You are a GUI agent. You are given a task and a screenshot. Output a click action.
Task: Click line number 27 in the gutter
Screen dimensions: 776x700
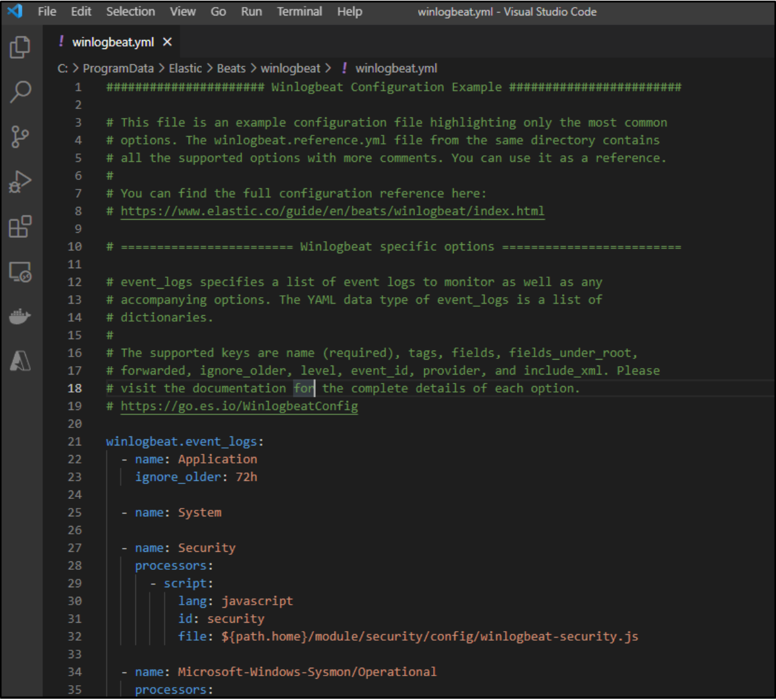point(75,548)
